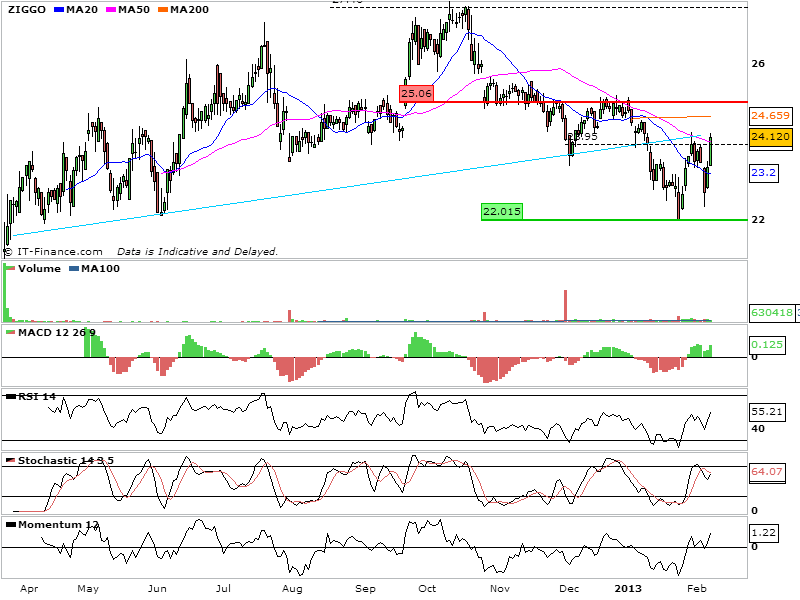Click the MA100 volume legend label
This screenshot has width=800, height=600.
coord(101,268)
